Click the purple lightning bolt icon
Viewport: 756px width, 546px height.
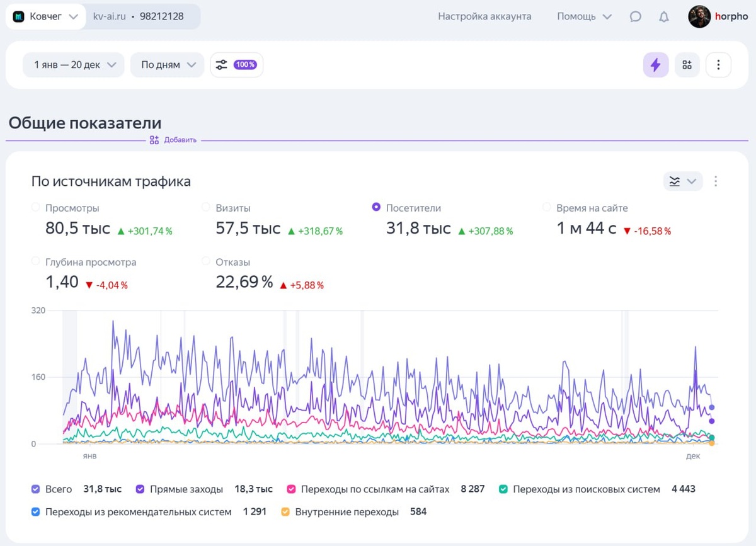coord(655,65)
